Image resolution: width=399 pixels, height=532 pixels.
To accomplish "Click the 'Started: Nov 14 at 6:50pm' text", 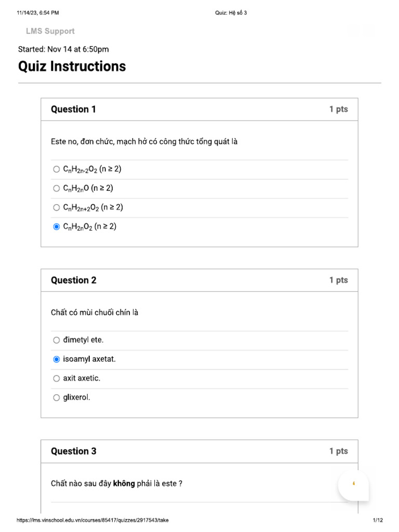I will [63, 49].
